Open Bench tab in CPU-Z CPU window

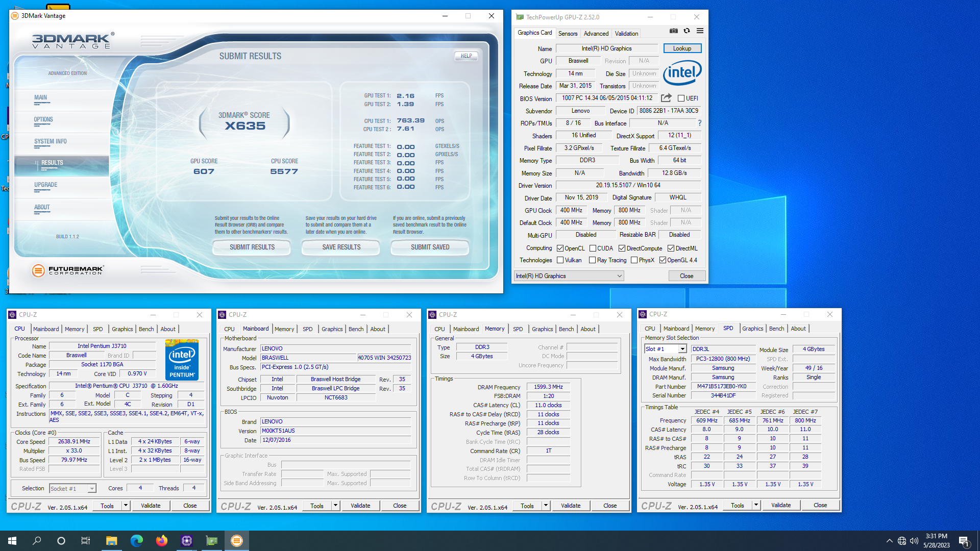pos(146,329)
